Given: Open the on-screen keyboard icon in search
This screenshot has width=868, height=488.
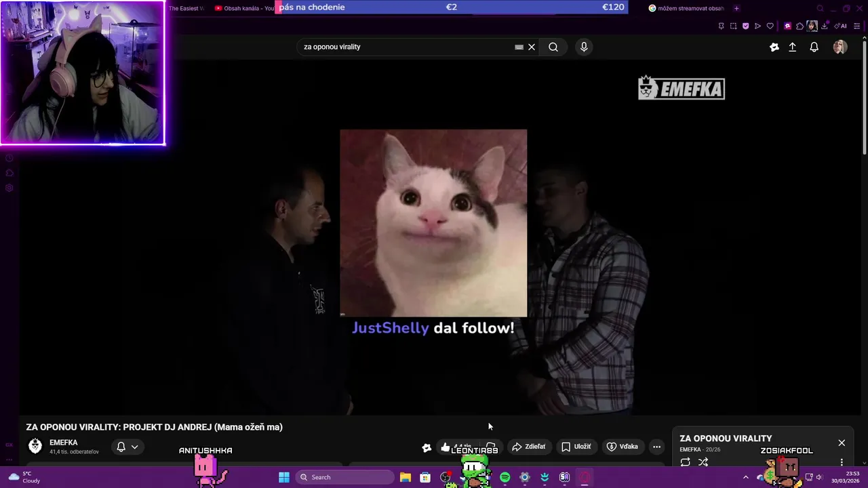Looking at the screenshot, I should (x=519, y=47).
